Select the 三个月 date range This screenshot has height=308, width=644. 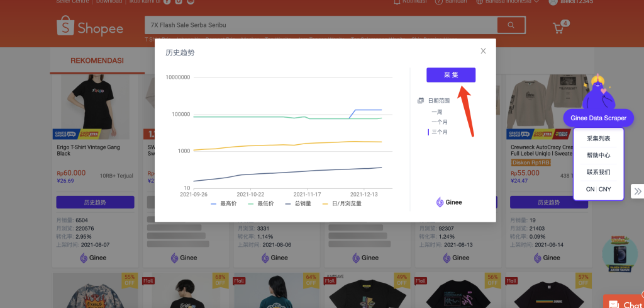(x=440, y=132)
